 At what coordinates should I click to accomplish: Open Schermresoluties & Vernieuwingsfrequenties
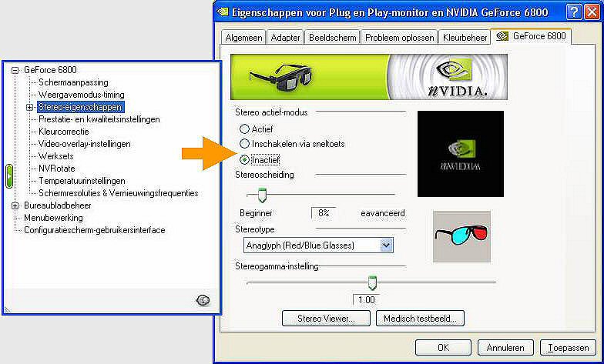pyautogui.click(x=119, y=193)
